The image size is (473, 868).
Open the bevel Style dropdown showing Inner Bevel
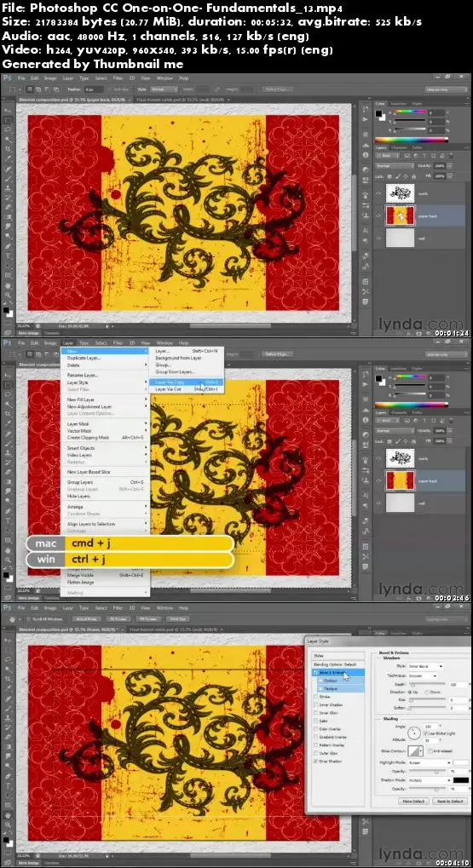click(x=425, y=666)
